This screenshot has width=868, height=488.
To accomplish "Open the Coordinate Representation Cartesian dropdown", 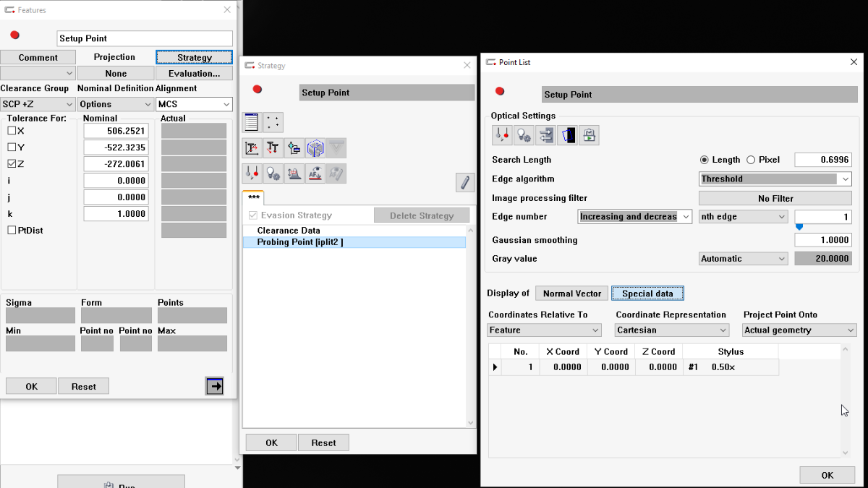I will [672, 330].
